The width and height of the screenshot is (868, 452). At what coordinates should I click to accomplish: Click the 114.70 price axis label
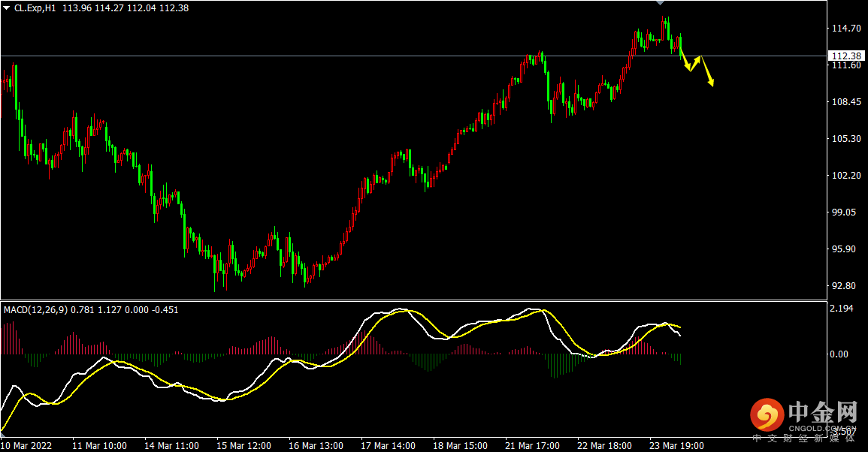(x=844, y=29)
